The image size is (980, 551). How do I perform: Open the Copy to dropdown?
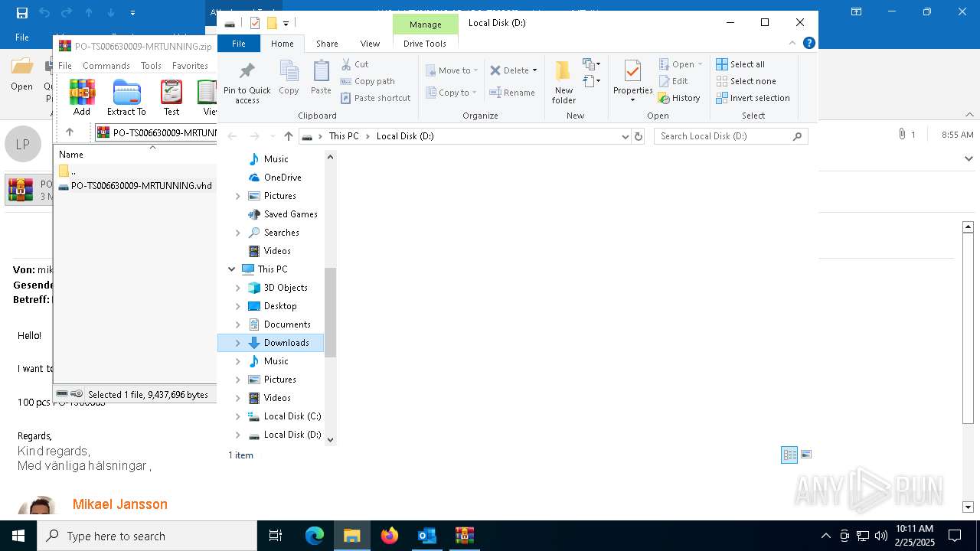pos(452,93)
